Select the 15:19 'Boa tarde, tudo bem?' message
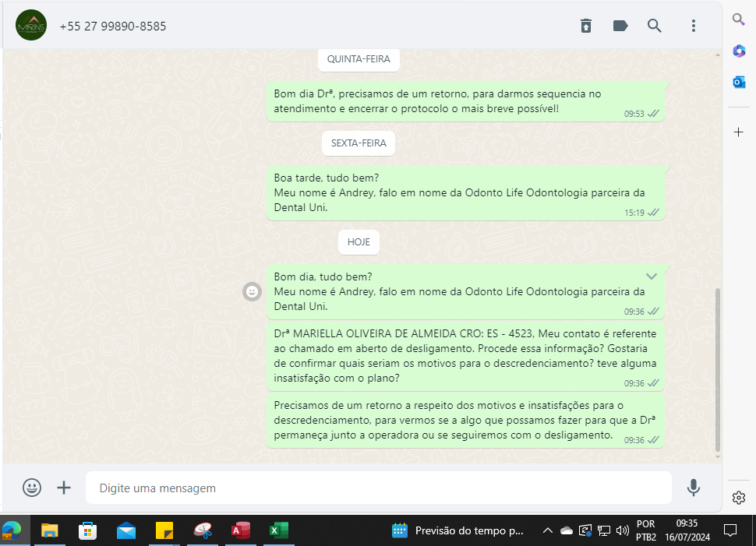This screenshot has height=546, width=756. (466, 192)
